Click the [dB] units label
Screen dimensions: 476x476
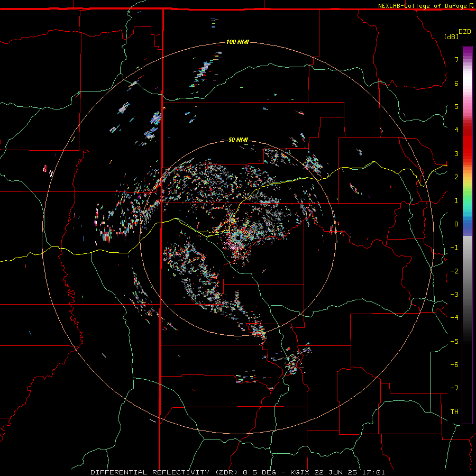pyautogui.click(x=451, y=36)
